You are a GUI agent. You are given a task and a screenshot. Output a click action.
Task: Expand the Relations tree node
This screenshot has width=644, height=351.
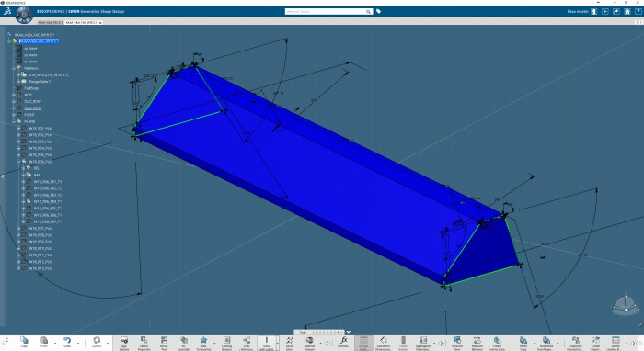pyautogui.click(x=14, y=68)
